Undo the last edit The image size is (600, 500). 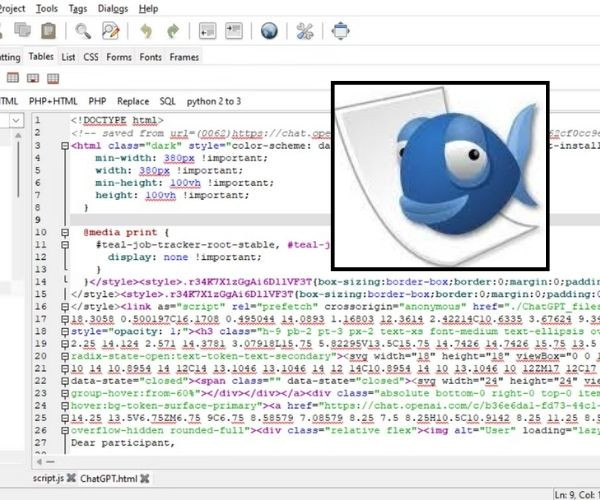click(146, 31)
